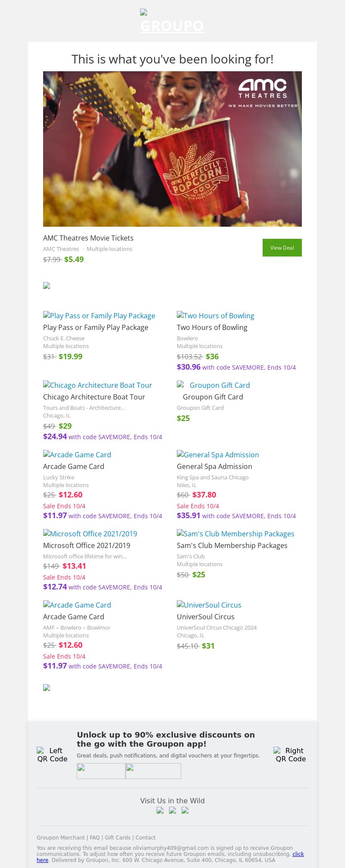Open Play Pass or Family Play Package image link

99,316
